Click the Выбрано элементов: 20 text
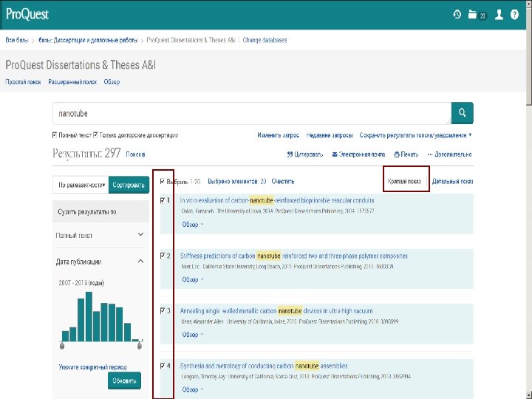 click(x=237, y=182)
